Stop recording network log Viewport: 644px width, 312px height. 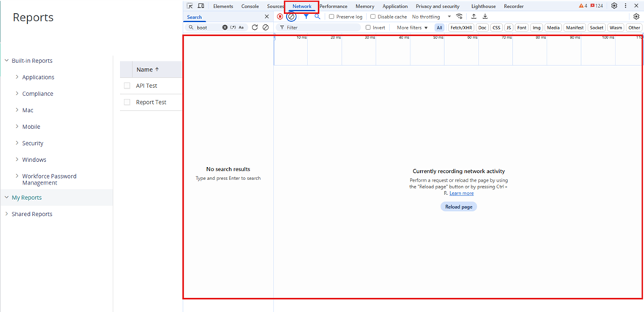pyautogui.click(x=280, y=17)
